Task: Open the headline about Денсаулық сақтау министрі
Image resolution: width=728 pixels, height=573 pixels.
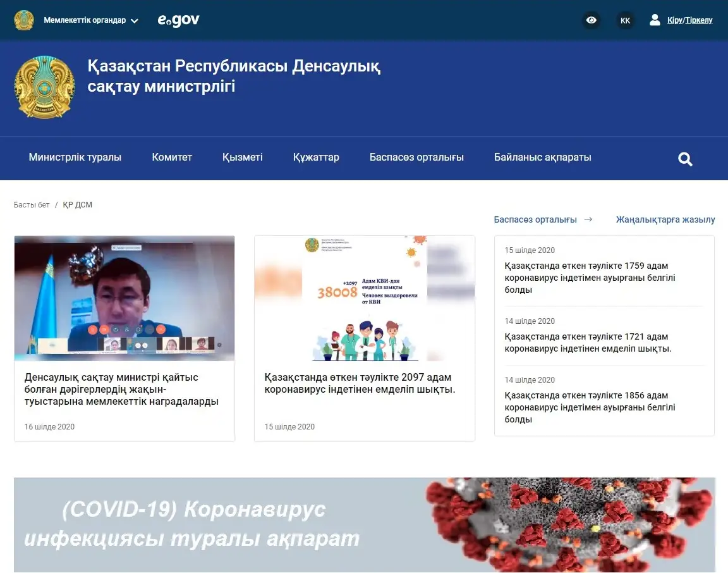Action: click(121, 390)
